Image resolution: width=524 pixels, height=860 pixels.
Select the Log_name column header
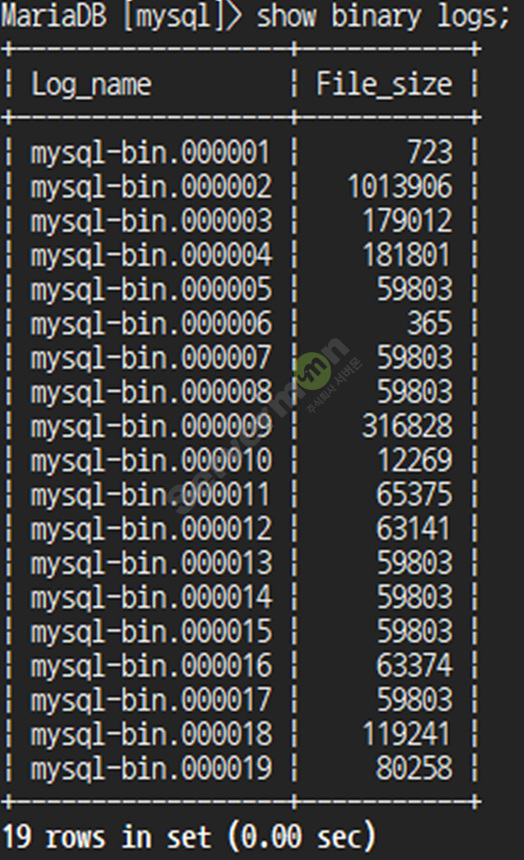click(91, 85)
